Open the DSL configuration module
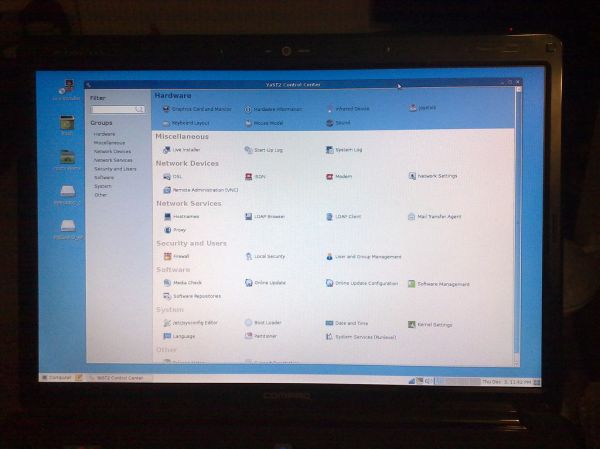 (173, 176)
